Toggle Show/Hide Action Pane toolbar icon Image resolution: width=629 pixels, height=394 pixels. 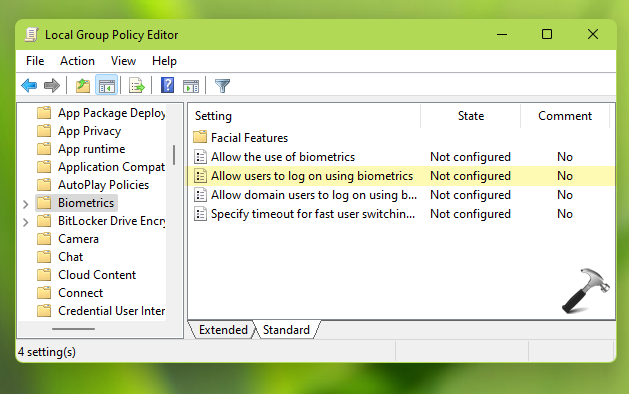[191, 86]
